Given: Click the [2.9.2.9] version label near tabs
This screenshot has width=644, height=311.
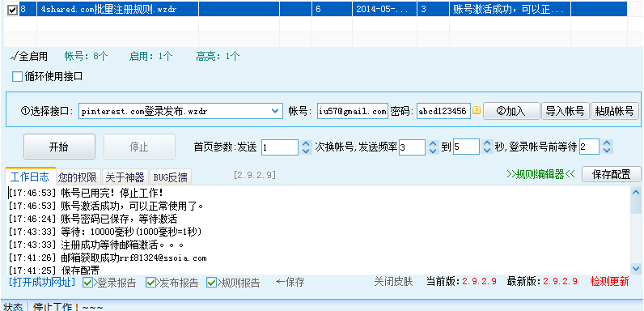Looking at the screenshot, I should tap(255, 175).
